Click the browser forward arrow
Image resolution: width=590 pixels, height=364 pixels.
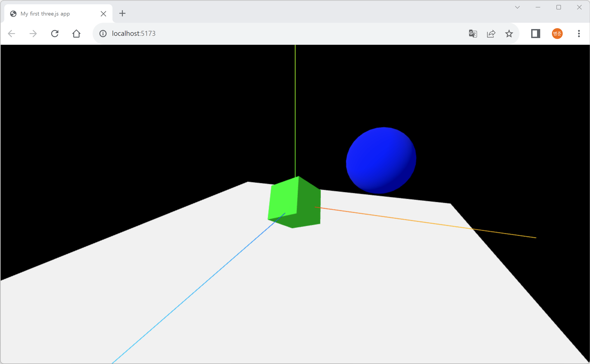(x=33, y=34)
